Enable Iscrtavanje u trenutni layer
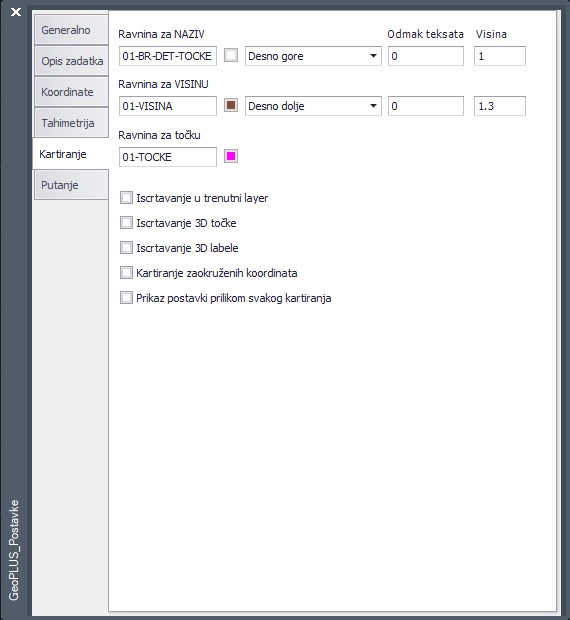The height and width of the screenshot is (620, 570). tap(126, 198)
